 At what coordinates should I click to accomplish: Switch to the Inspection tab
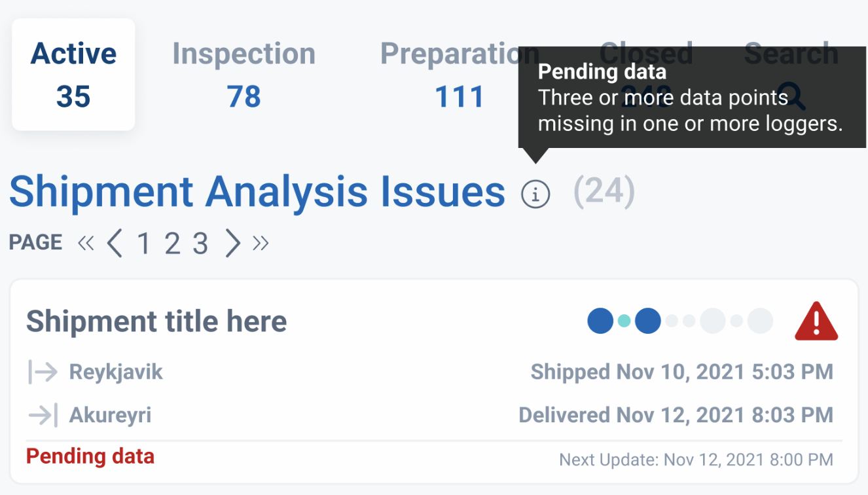coord(244,75)
